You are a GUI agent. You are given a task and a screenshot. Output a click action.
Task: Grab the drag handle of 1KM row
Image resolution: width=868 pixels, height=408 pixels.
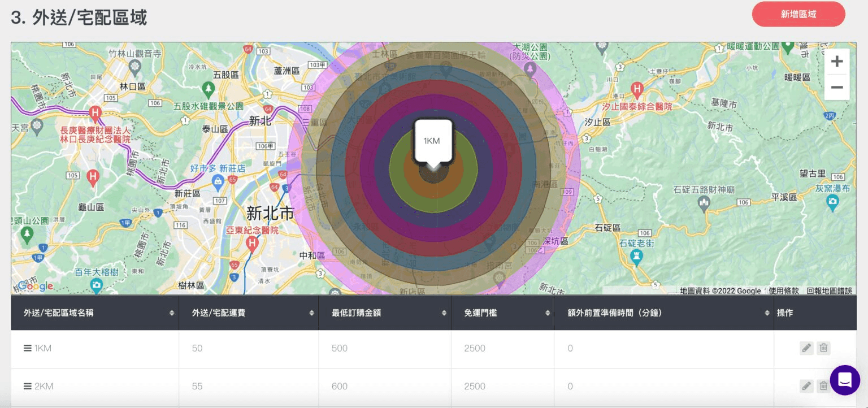27,348
